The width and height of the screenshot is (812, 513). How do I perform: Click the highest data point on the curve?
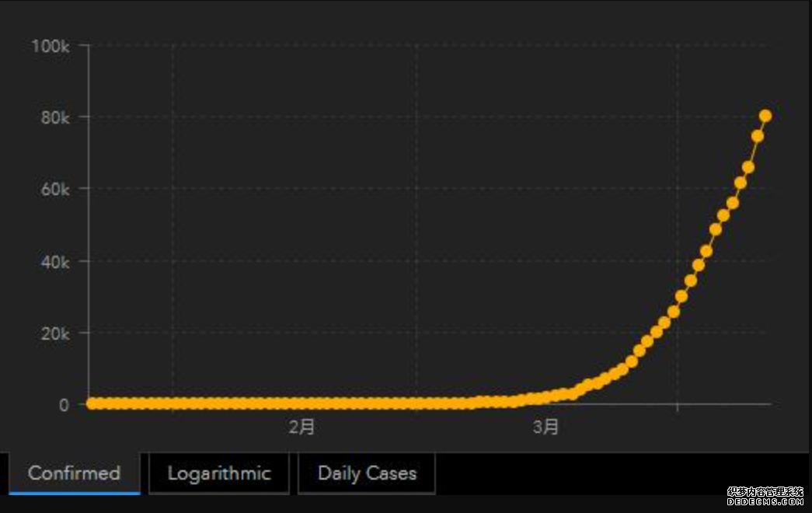click(765, 116)
